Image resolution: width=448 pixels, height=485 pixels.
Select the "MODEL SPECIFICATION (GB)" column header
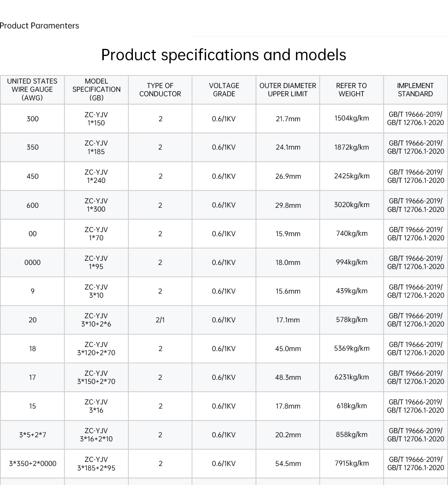pyautogui.click(x=96, y=90)
